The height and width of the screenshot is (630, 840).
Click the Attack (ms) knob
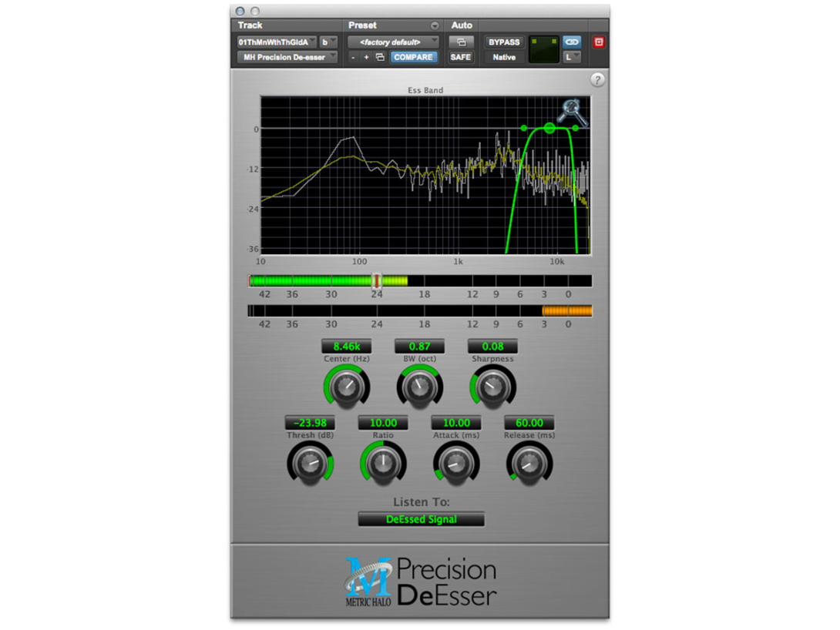(x=456, y=464)
